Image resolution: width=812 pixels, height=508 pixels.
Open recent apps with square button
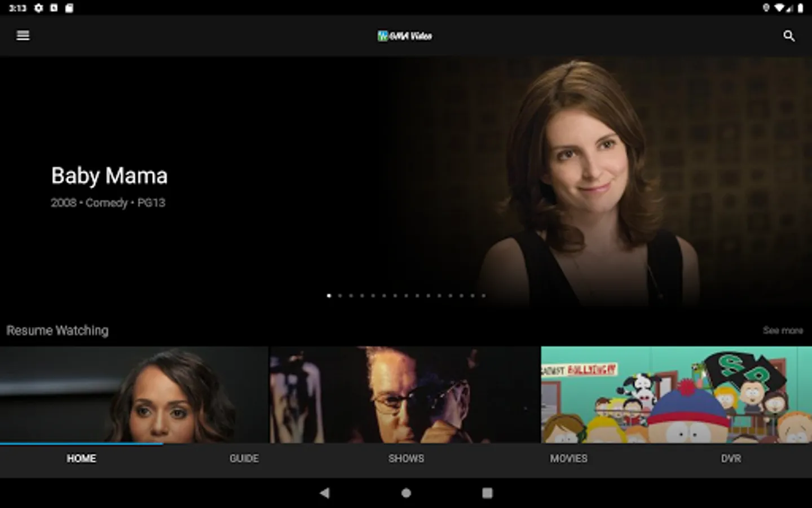[487, 493]
